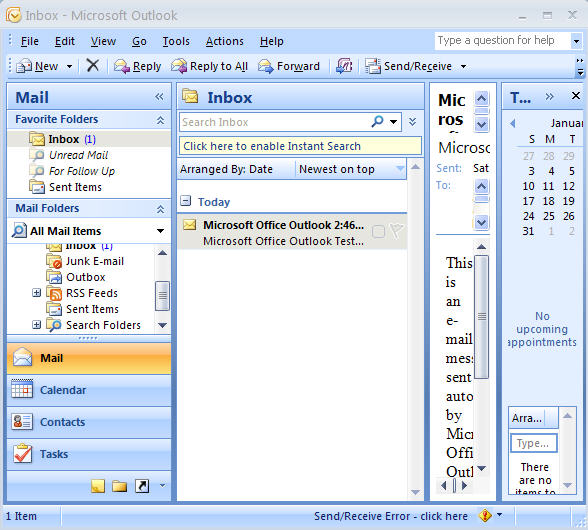
Task: Toggle the category box on the test message
Action: 378,232
